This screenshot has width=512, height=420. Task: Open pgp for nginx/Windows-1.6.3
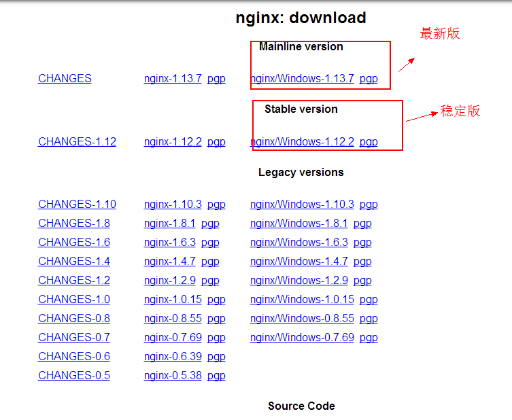pos(362,243)
